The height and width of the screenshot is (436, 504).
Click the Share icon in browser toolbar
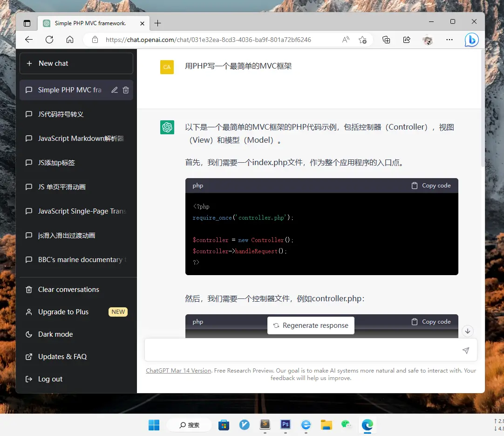407,40
